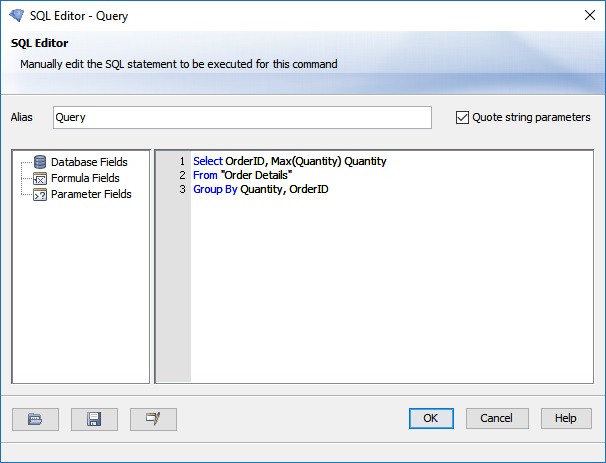Click the Group By keyword on line 3
The image size is (606, 463).
(x=215, y=189)
